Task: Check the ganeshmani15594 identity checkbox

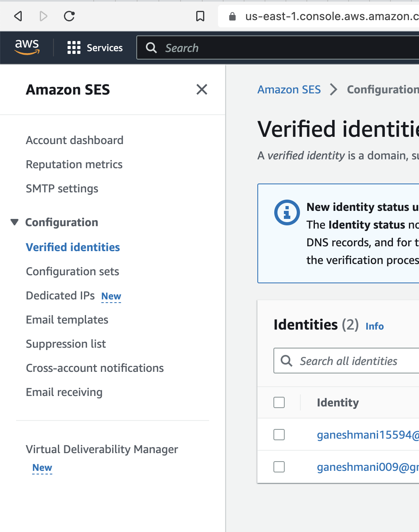Action: tap(279, 435)
